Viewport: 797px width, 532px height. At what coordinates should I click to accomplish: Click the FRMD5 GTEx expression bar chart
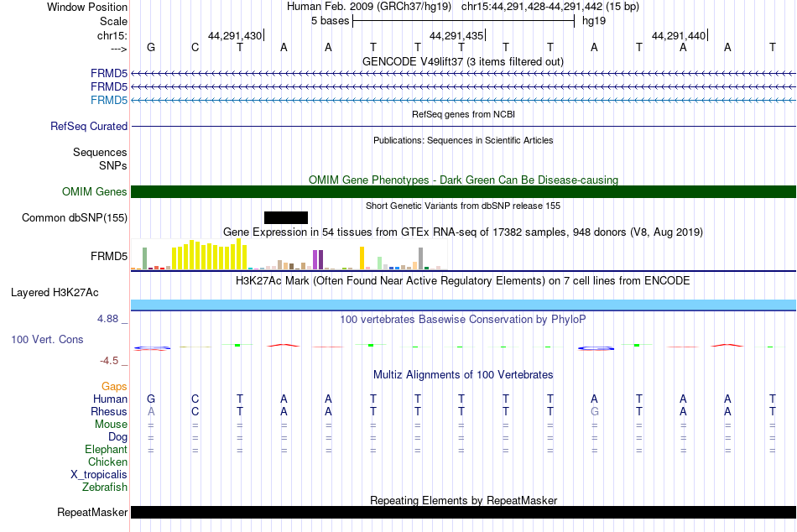[x=289, y=254]
